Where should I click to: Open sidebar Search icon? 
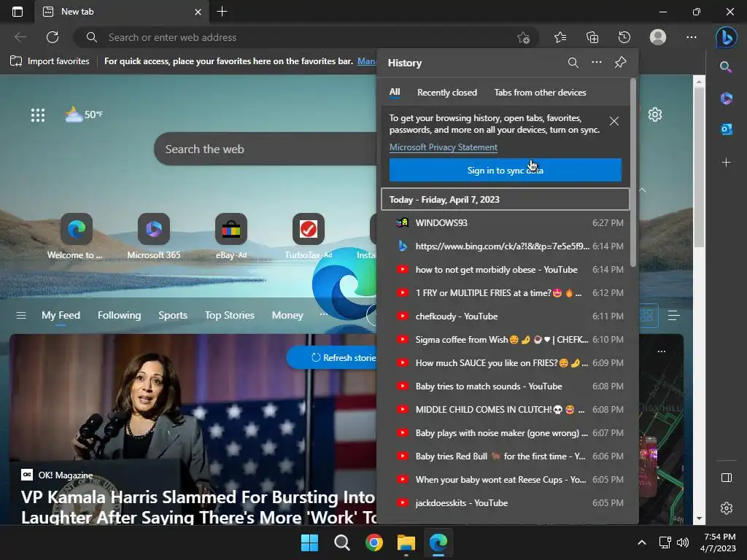726,66
